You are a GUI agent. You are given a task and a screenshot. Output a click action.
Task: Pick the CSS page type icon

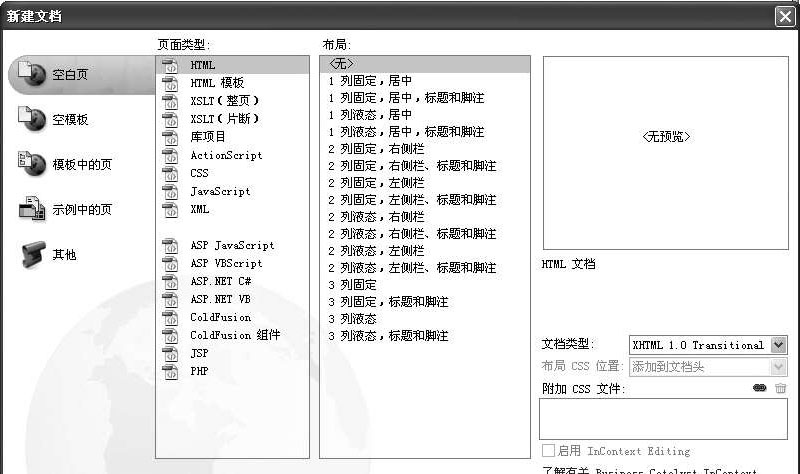(x=170, y=173)
